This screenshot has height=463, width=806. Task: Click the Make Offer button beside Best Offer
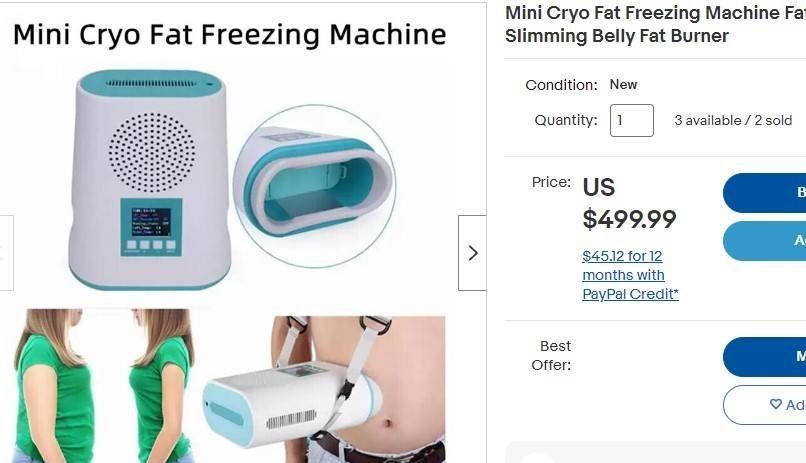point(764,357)
